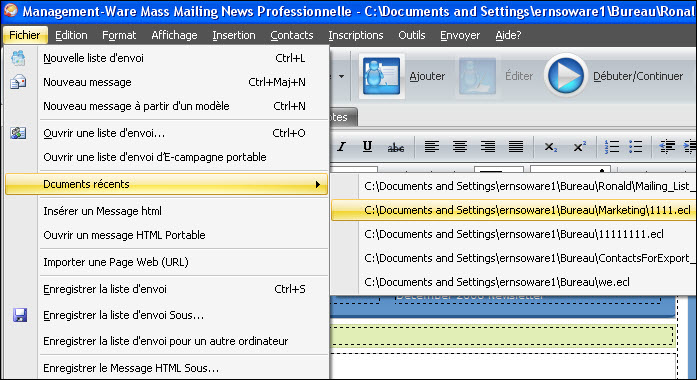Expand the Dcuments récents submenu
The image size is (697, 380).
(166, 184)
